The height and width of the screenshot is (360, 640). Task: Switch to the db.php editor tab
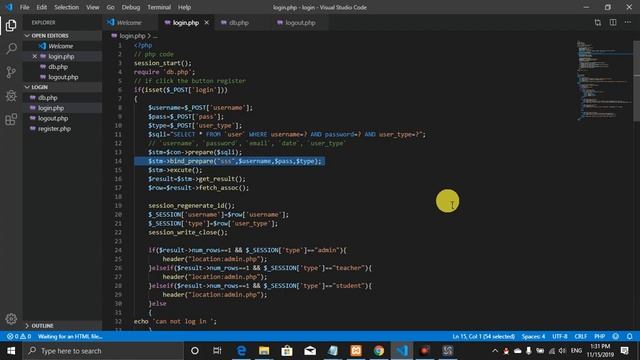[x=239, y=23]
